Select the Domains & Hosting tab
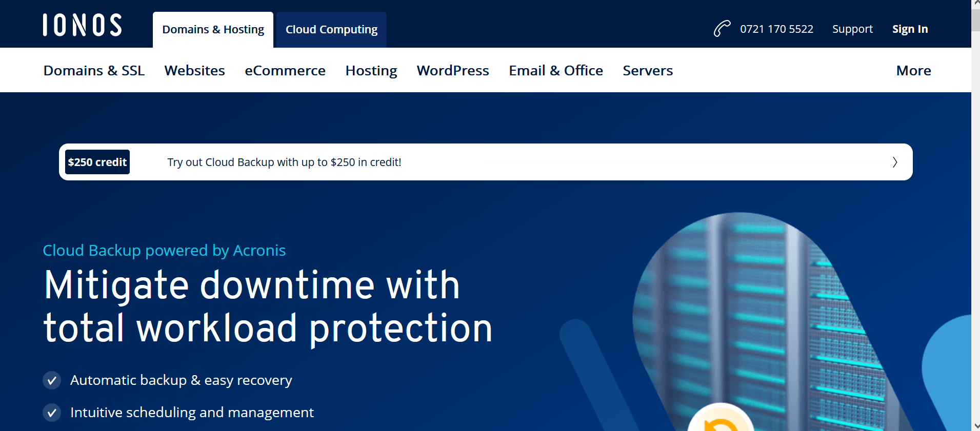Screen dimensions: 980x431 pos(213,30)
